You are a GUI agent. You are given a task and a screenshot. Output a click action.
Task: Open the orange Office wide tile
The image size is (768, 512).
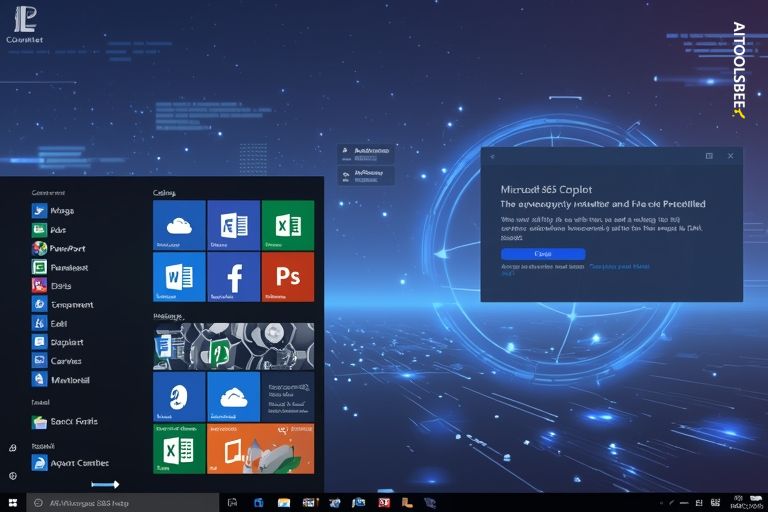(261, 449)
